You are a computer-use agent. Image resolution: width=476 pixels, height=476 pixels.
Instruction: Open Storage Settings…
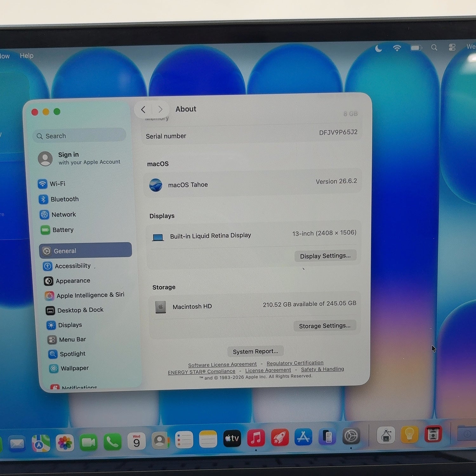pyautogui.click(x=325, y=326)
